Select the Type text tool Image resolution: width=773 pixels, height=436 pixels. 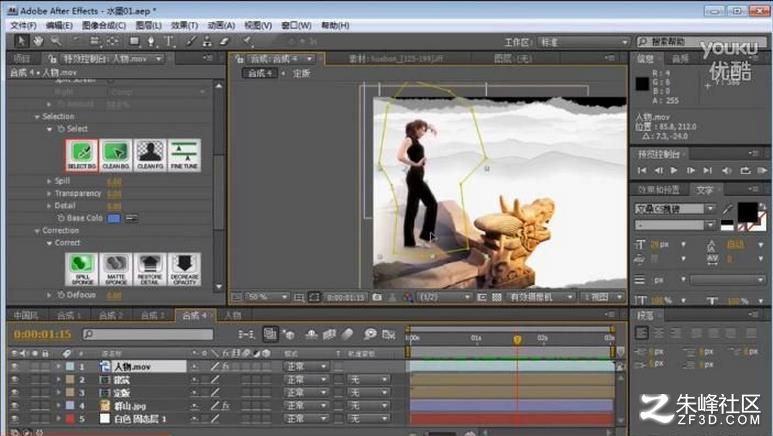pyautogui.click(x=169, y=41)
